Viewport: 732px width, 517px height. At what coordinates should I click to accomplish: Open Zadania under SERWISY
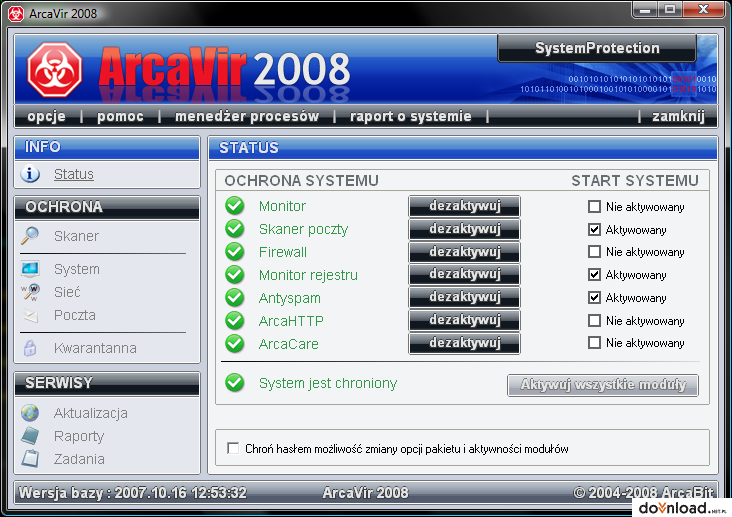[x=79, y=459]
